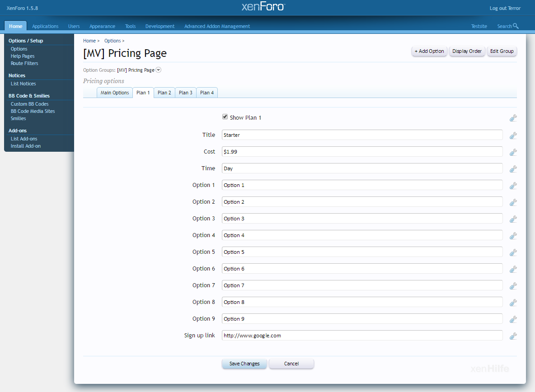Screen dimensions: 535x392
Task: Click the Time input showing Day
Action: [x=362, y=168]
